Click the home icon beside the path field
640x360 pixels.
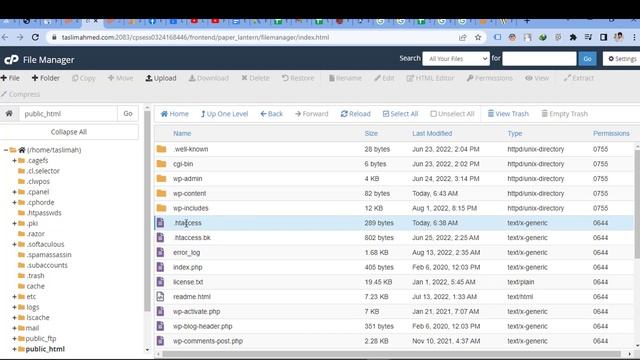[9, 113]
